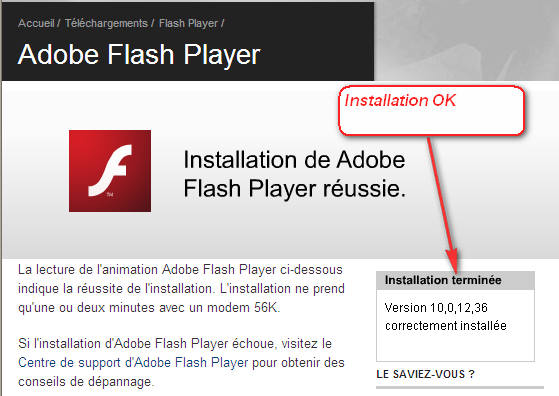The height and width of the screenshot is (396, 559).
Task: Click the grey header banner image at right
Action: click(466, 40)
